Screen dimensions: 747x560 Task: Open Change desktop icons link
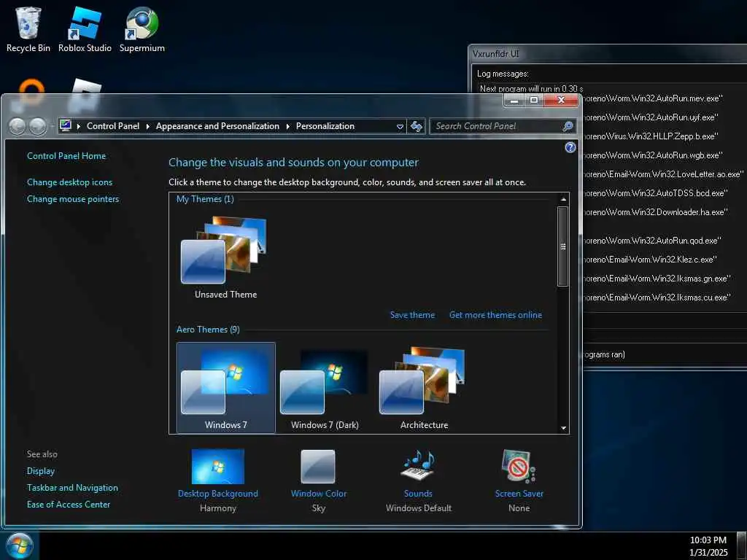[69, 182]
